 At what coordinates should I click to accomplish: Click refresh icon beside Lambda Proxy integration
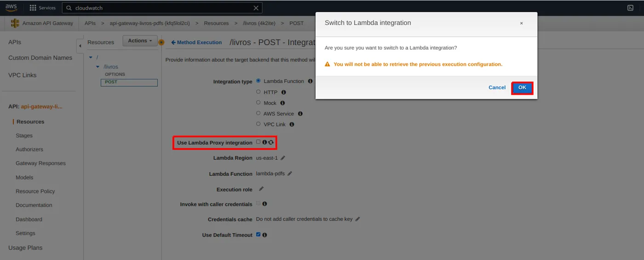271,142
